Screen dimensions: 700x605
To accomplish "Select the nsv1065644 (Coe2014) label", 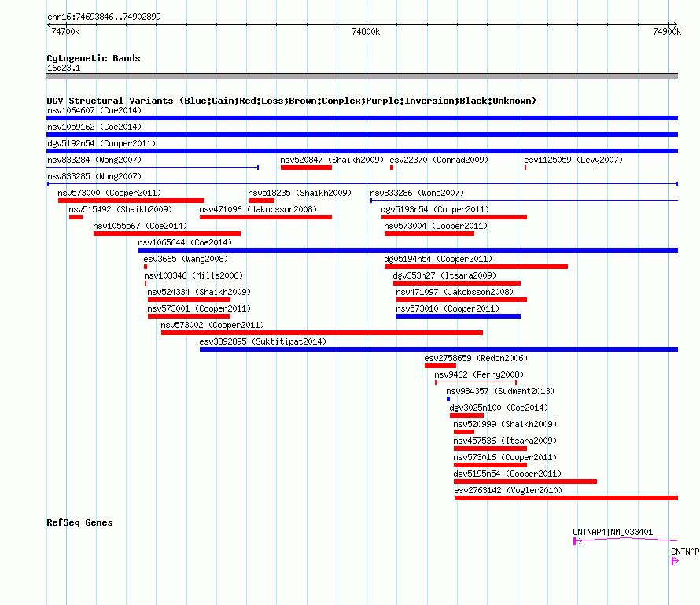I will (x=185, y=242).
